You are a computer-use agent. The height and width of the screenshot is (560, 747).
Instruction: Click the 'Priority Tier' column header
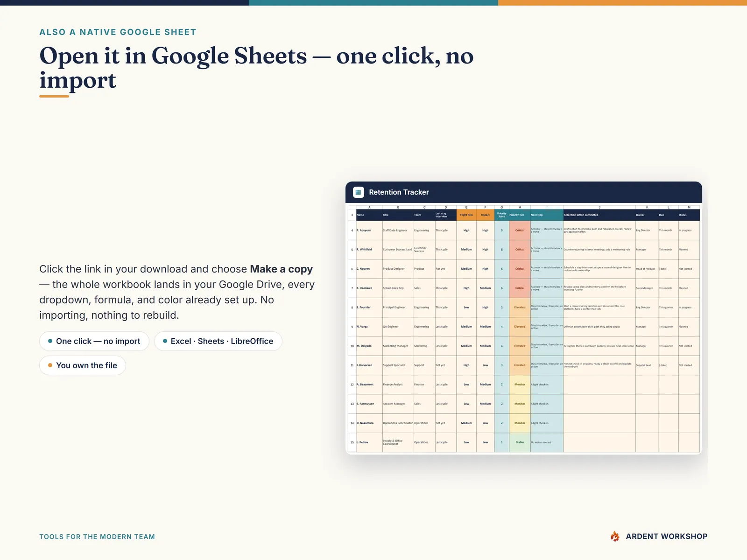coord(520,215)
